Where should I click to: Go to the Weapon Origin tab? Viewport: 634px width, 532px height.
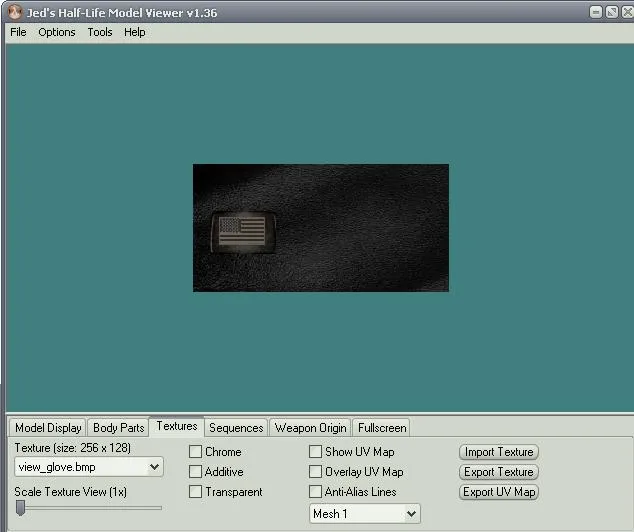coord(310,428)
